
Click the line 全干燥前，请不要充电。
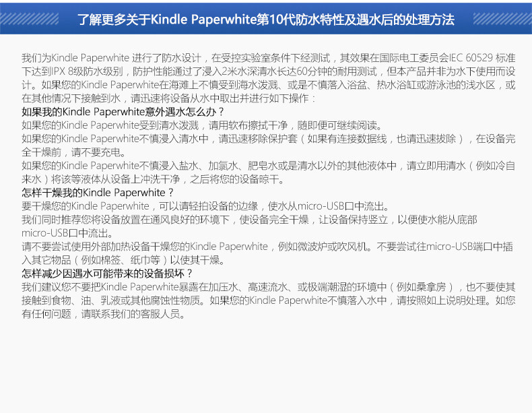tap(74, 152)
